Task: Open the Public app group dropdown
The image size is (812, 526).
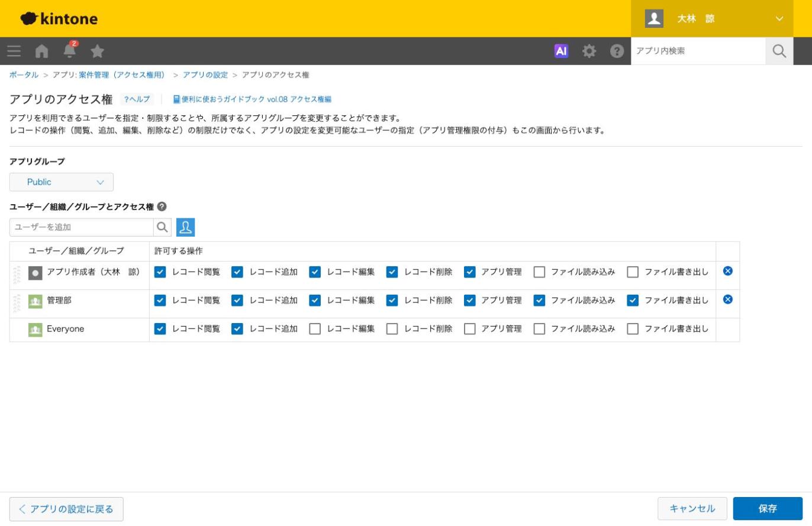Action: click(x=62, y=182)
